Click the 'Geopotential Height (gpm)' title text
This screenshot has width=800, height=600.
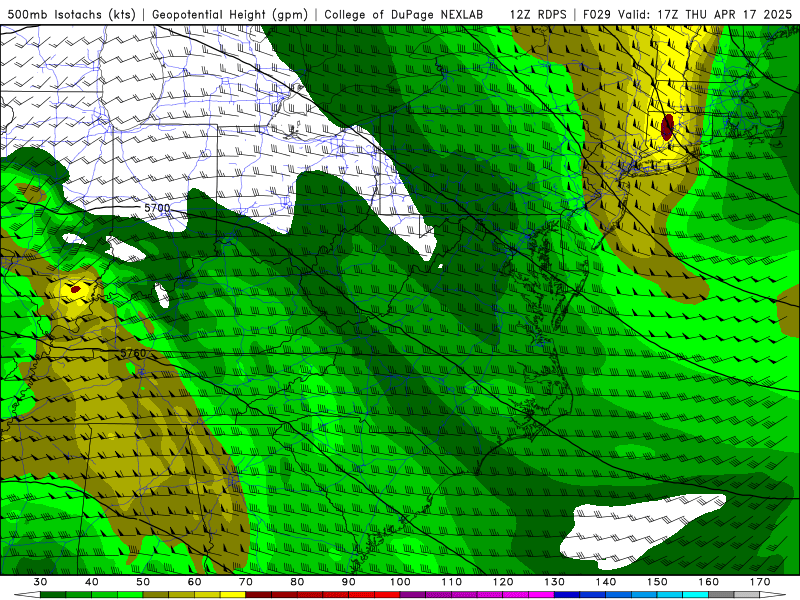[230, 14]
